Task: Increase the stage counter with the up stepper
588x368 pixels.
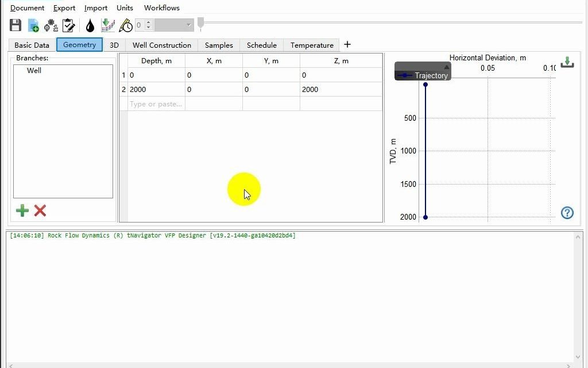Action: point(148,22)
